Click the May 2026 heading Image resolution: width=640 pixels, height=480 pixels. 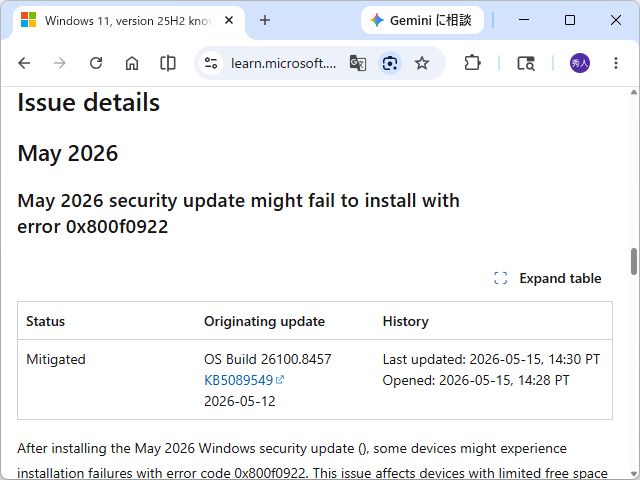[68, 153]
